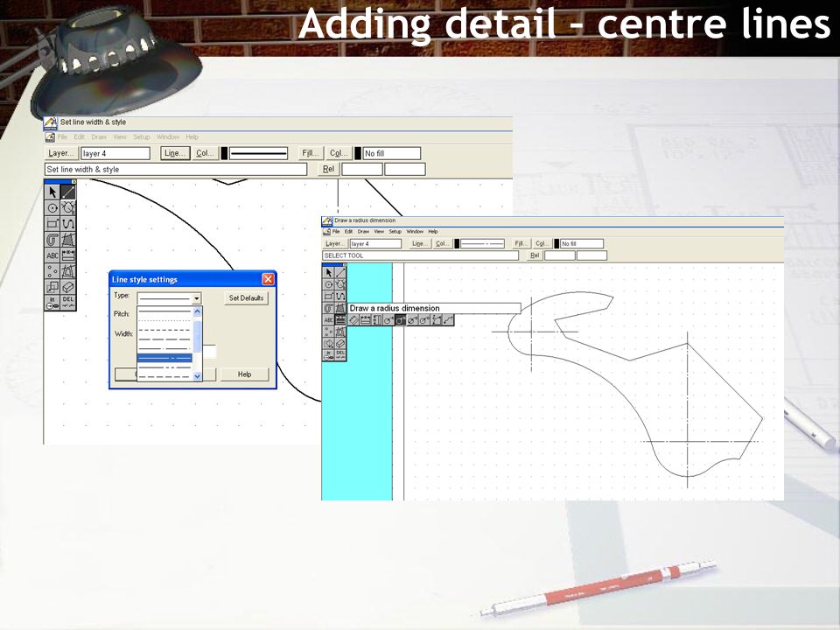Select the S-curve path tool in the left window toolbox
The height and width of the screenshot is (630, 840).
(x=68, y=223)
